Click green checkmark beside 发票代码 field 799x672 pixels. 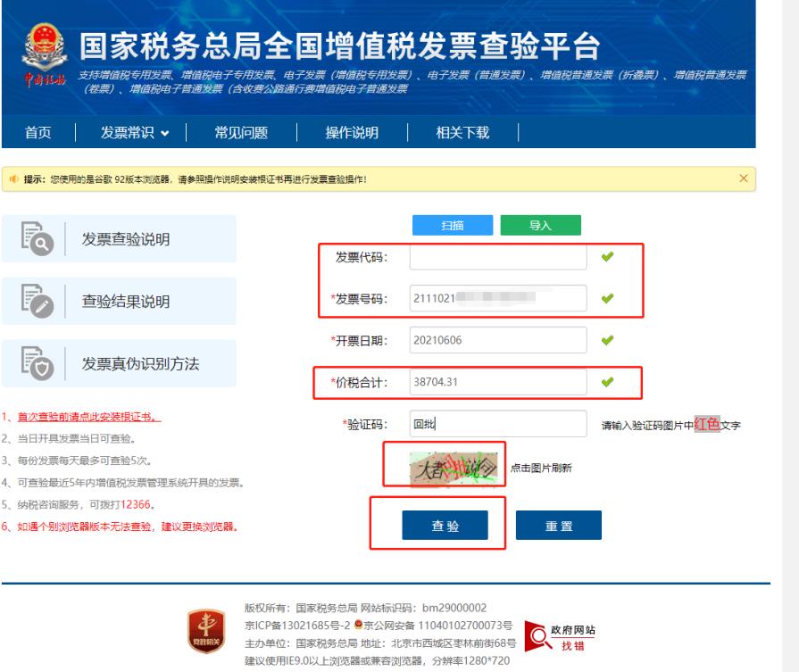(x=609, y=257)
